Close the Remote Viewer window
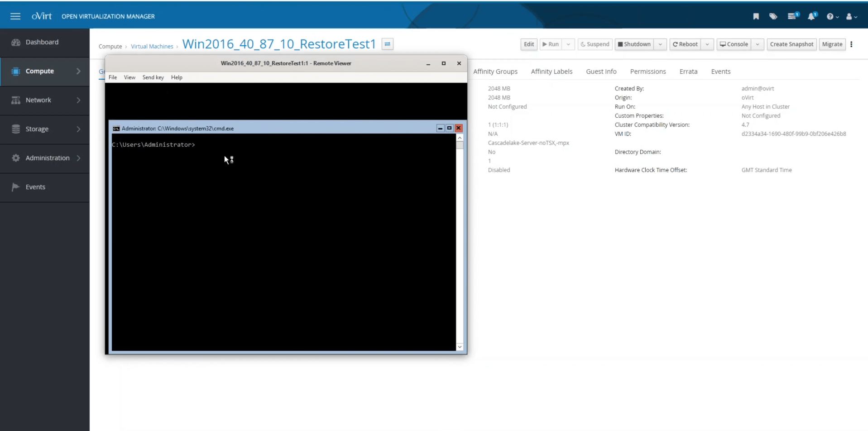Image resolution: width=868 pixels, height=431 pixels. [459, 63]
